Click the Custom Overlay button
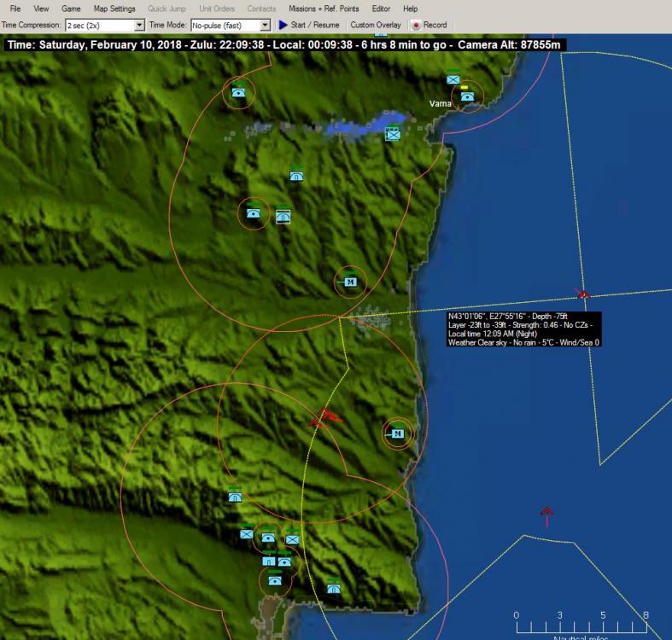 [x=375, y=26]
